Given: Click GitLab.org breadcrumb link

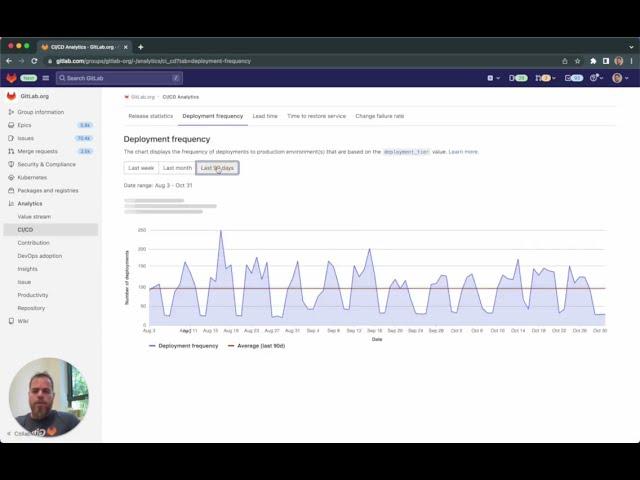Looking at the screenshot, I should tap(142, 97).
